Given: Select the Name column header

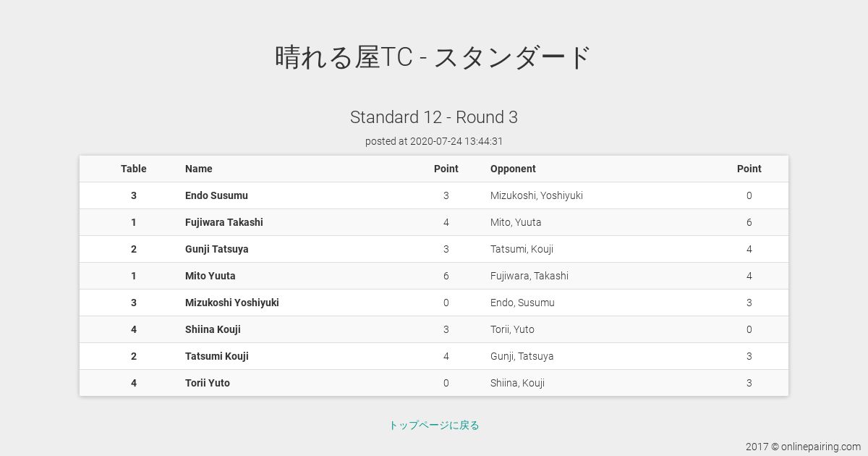Looking at the screenshot, I should (x=199, y=169).
